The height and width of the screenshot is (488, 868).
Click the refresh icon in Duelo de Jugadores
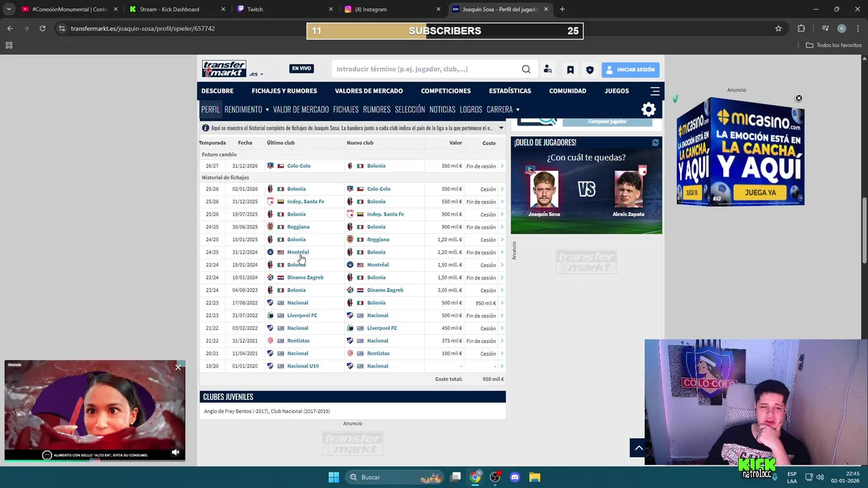tap(655, 142)
